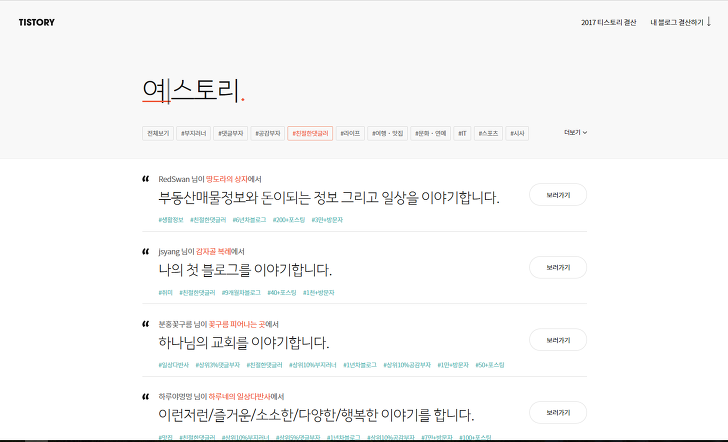Open the 하루네의 일상다반사 blog link
This screenshot has width=728, height=442.
coord(239,396)
